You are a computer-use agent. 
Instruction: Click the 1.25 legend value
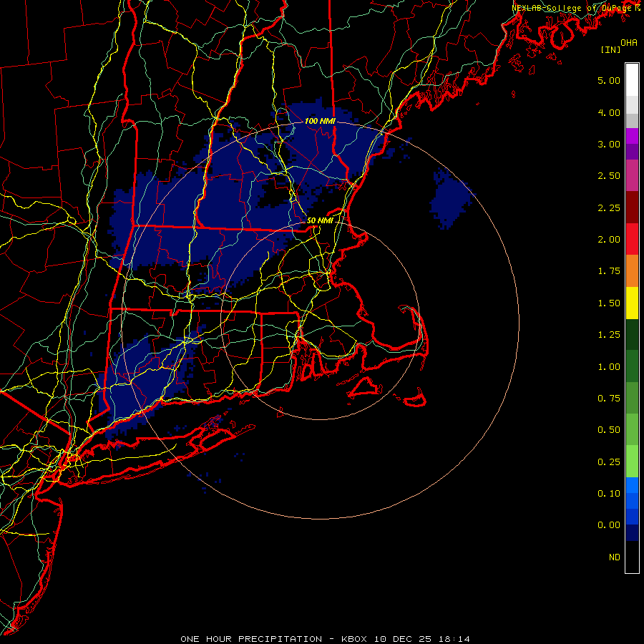pyautogui.click(x=609, y=335)
